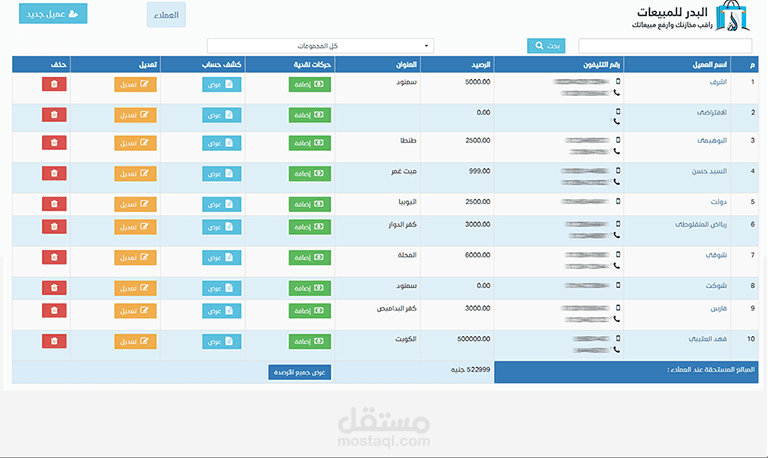Click the إضافة button in شوقي row

pos(310,257)
